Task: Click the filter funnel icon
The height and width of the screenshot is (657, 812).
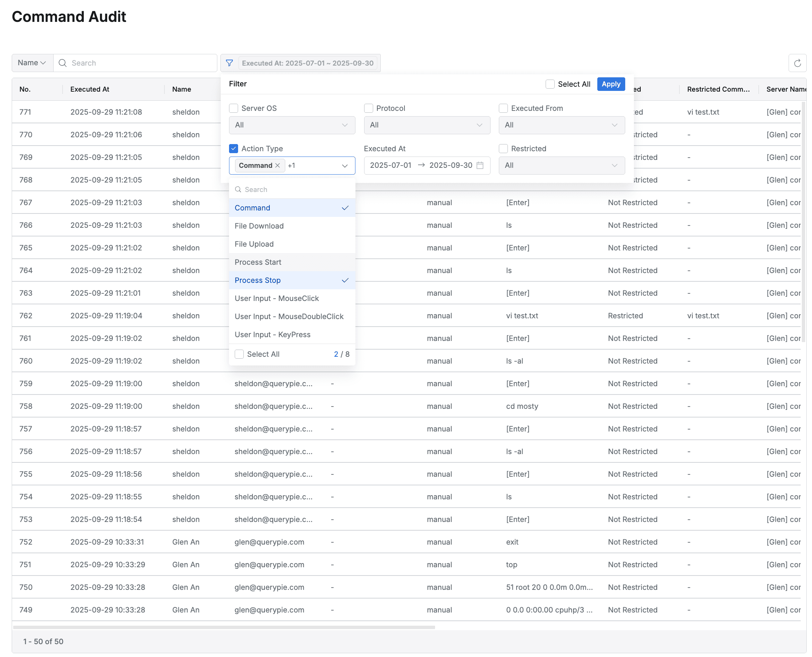Action: [229, 63]
